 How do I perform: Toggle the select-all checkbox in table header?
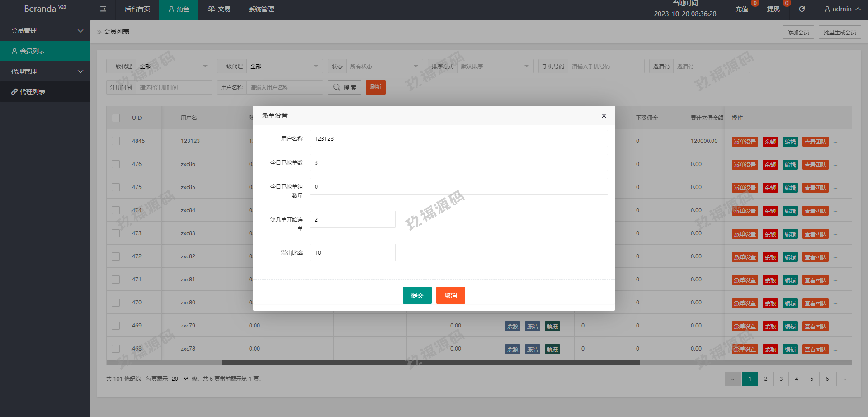116,118
